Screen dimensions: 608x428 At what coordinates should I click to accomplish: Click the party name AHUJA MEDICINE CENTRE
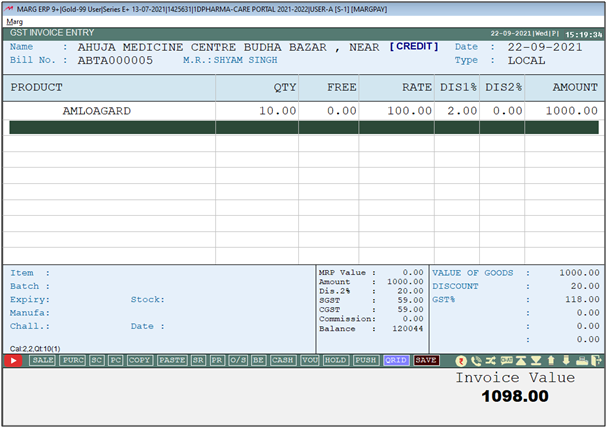pos(157,48)
